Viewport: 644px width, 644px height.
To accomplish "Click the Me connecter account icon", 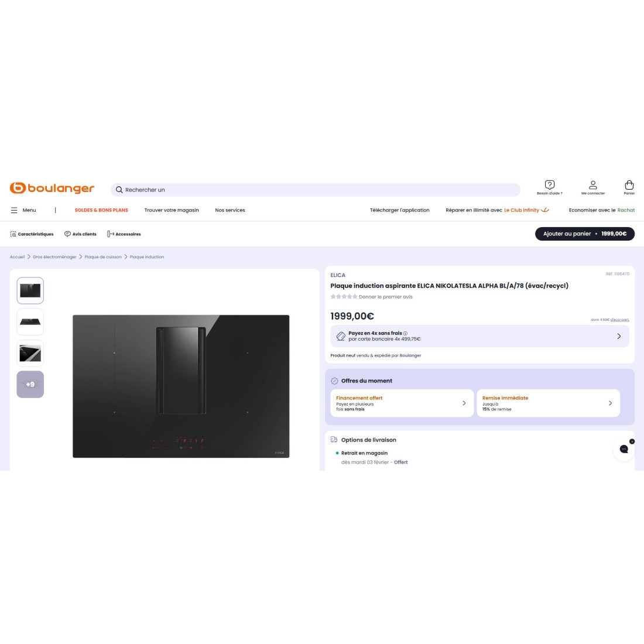I will [592, 185].
